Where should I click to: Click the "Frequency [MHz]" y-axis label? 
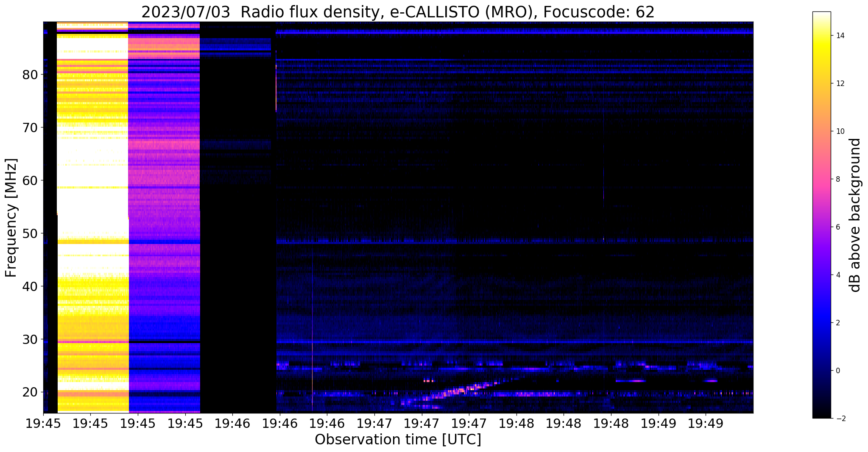(x=11, y=218)
